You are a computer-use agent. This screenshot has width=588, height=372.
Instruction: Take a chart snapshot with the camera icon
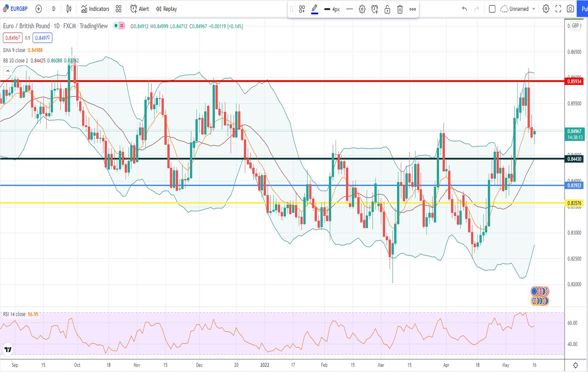click(570, 9)
